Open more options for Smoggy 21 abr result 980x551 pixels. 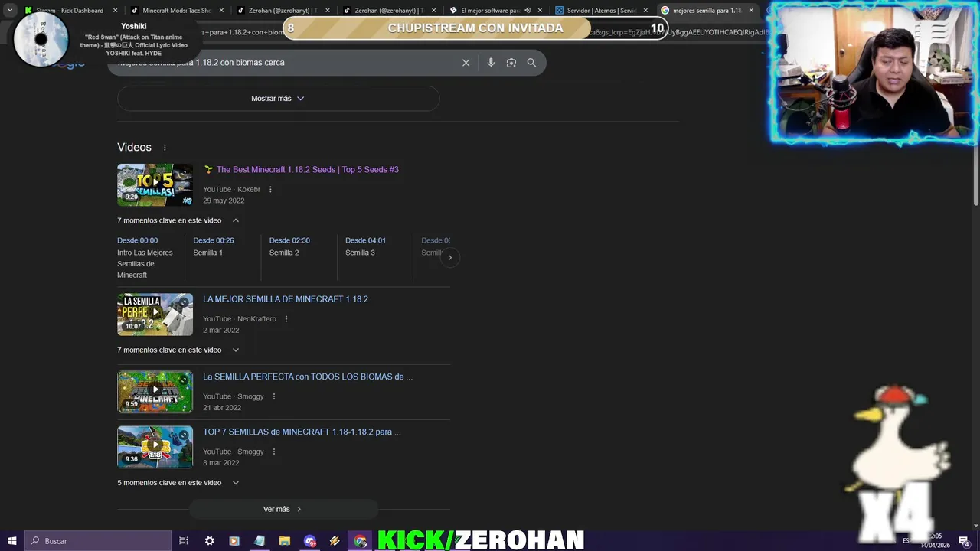tap(273, 396)
